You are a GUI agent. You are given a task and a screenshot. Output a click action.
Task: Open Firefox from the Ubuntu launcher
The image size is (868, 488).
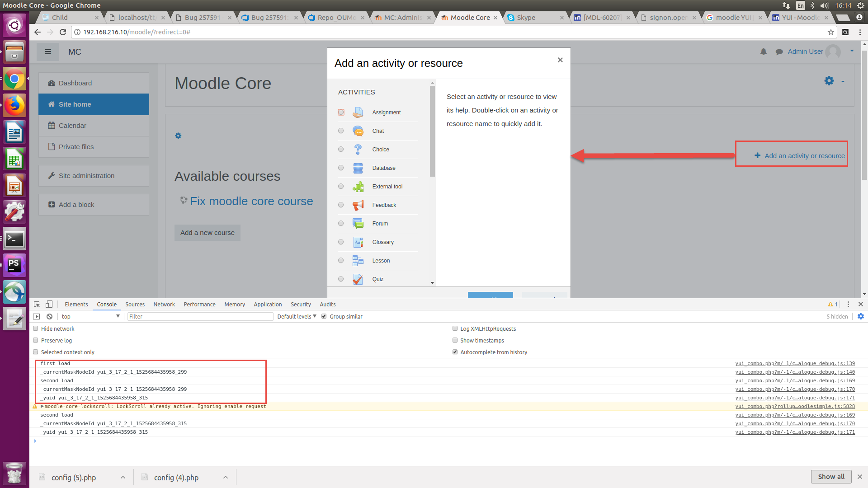coord(14,106)
